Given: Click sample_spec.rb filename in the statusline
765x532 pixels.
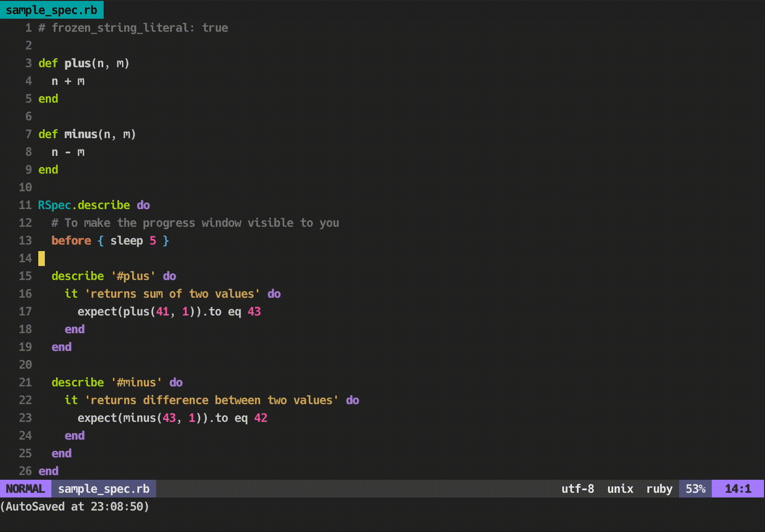Looking at the screenshot, I should [104, 489].
